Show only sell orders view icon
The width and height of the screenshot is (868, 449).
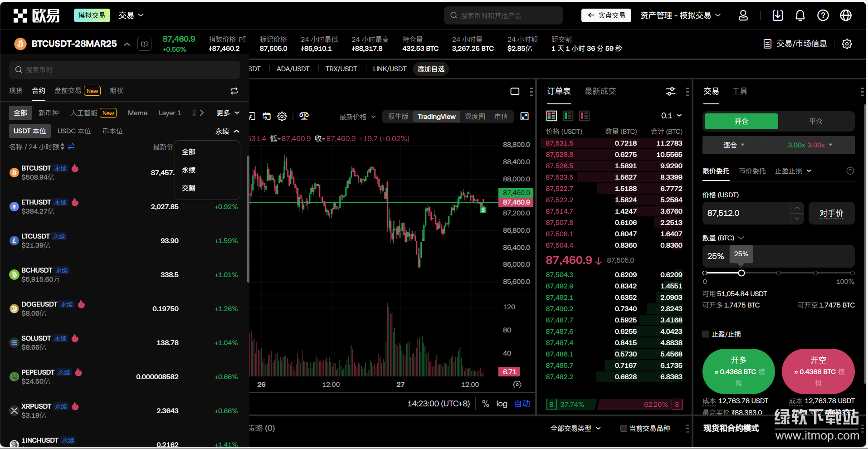[584, 116]
